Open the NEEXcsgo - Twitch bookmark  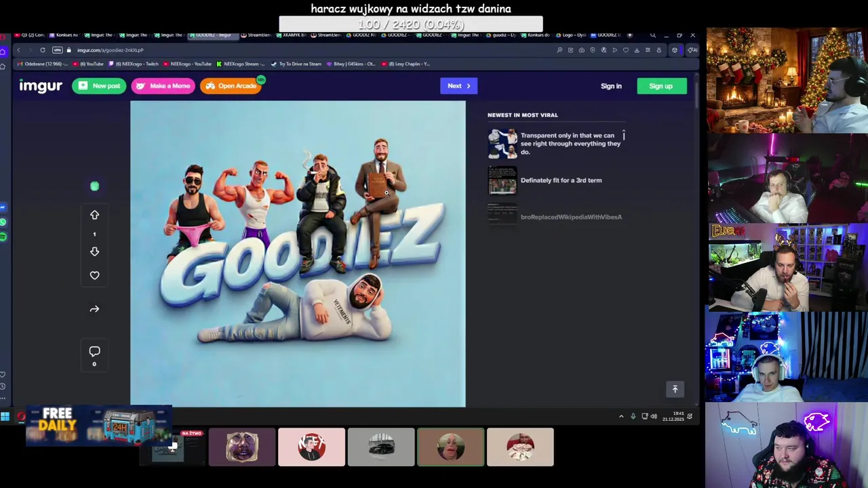pyautogui.click(x=134, y=64)
